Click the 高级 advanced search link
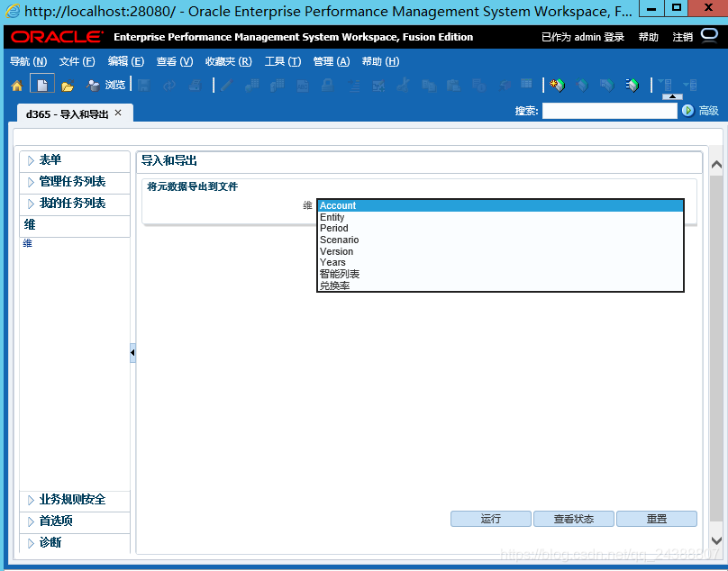Viewport: 728px width, 571px height. coord(708,111)
